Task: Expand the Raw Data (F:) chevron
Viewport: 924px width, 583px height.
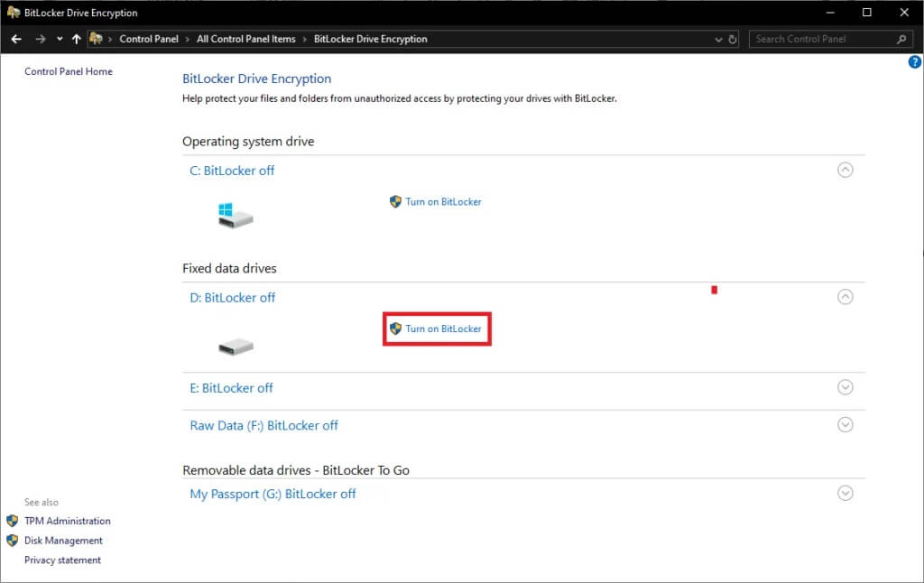Action: pyautogui.click(x=845, y=424)
